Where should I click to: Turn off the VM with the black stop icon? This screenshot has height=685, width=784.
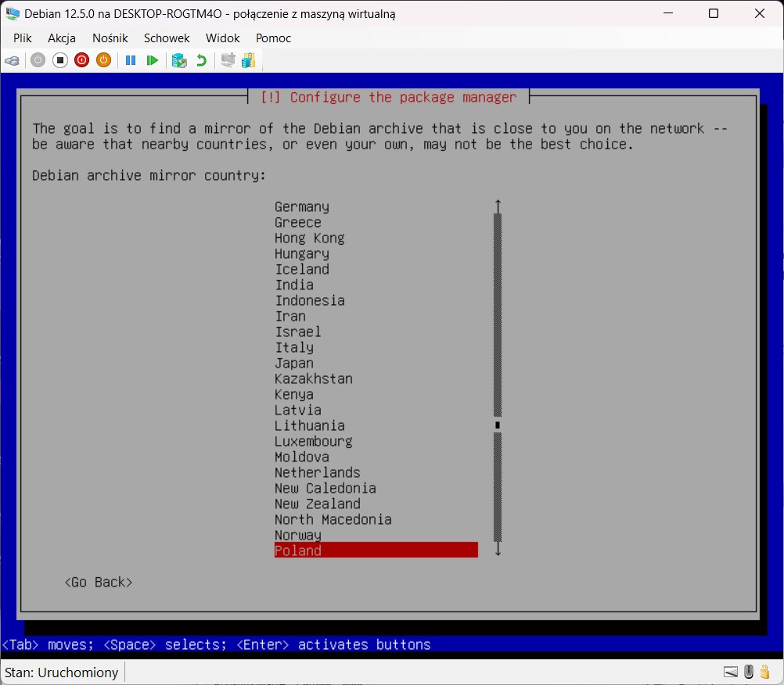[x=60, y=60]
